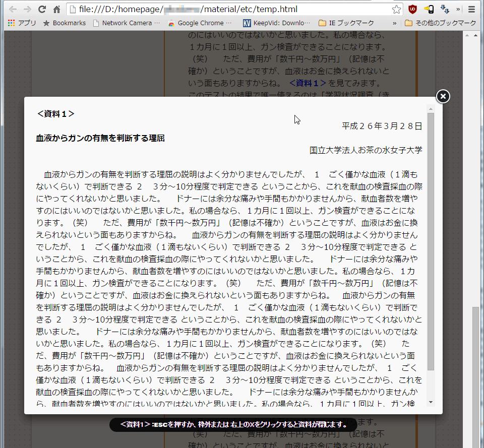Expand the bookmarks bar overflow chevron
Viewport: 484px width, 448px height.
(394, 23)
